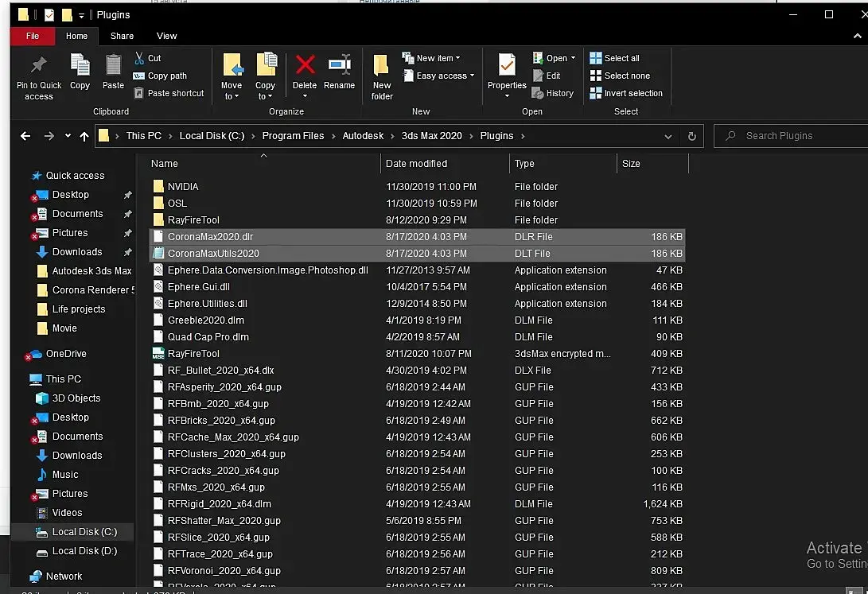This screenshot has height=594, width=868.
Task: Click the Paste ribbon icon
Action: 113,72
